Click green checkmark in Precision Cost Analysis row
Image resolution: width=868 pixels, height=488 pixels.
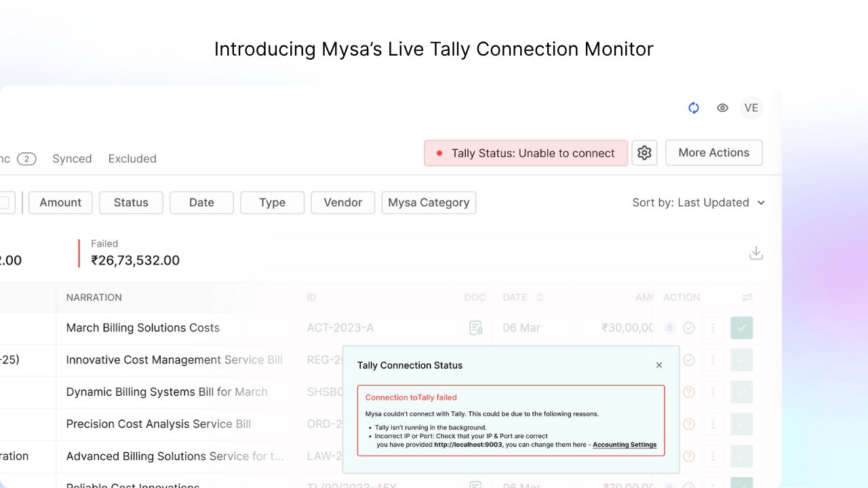pyautogui.click(x=742, y=424)
